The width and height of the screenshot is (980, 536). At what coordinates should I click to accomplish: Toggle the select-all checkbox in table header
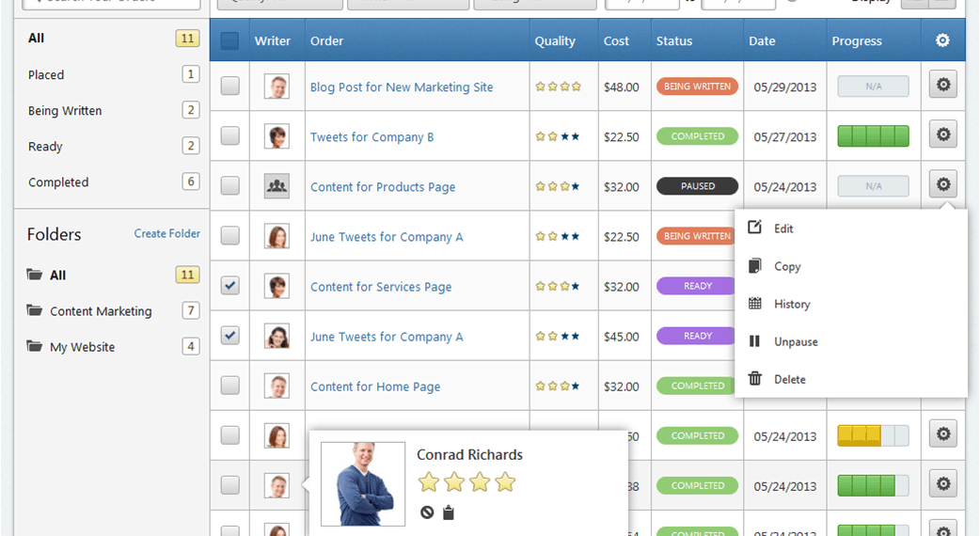pos(229,40)
